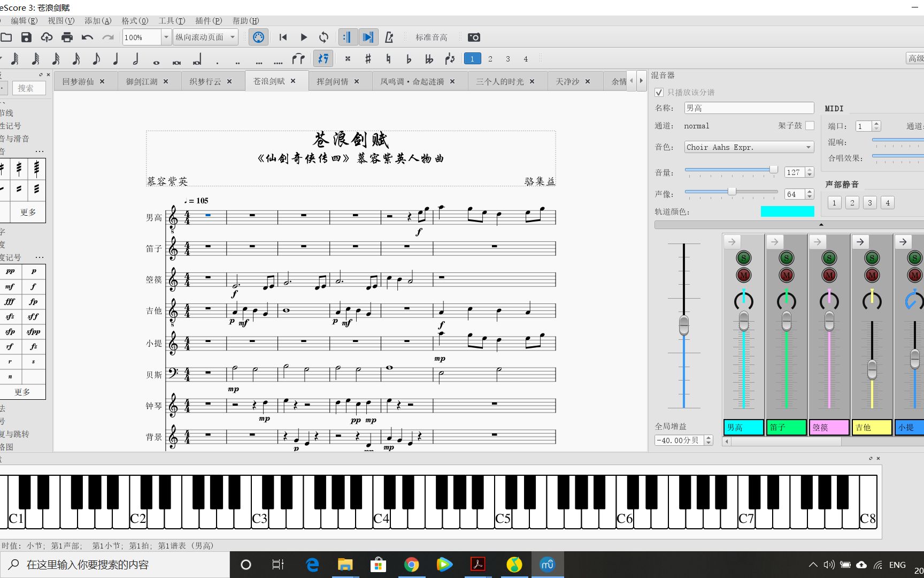Open the page view mode dropdown
Screen dimensions: 924x578
click(x=205, y=37)
